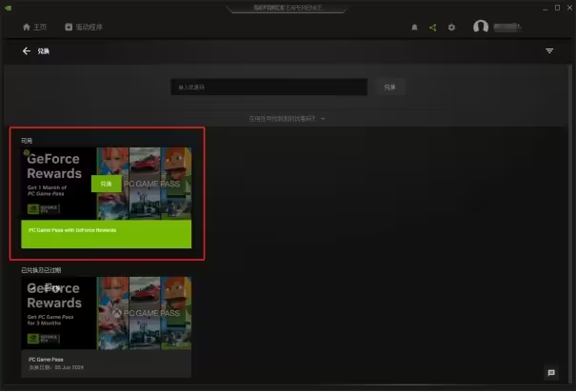
Task: Open the filter icon at right
Action: click(549, 51)
